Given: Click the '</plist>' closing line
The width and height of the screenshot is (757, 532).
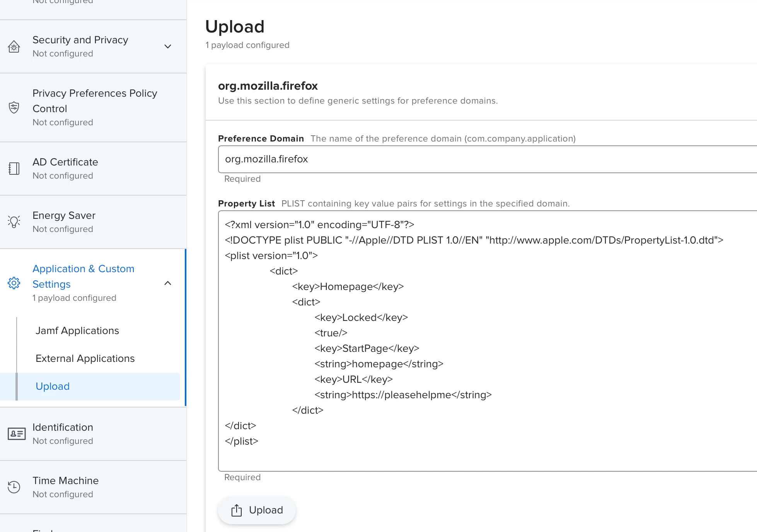Looking at the screenshot, I should coord(241,441).
